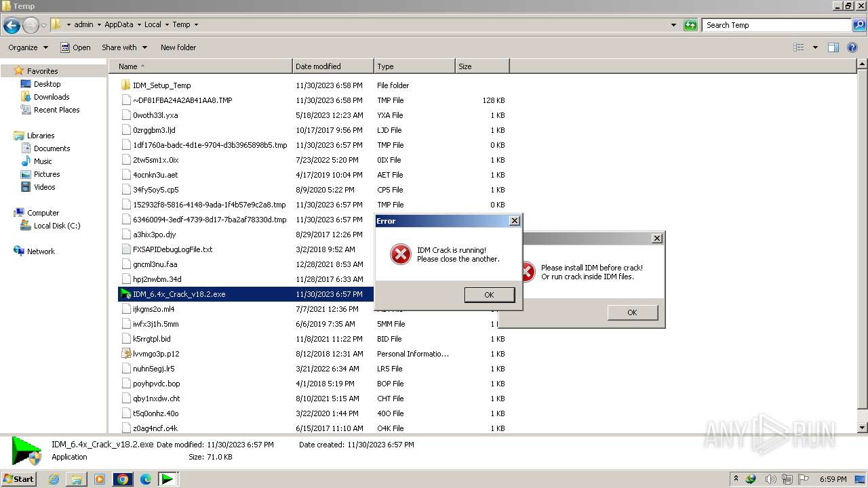Switch to IDM Crack taskbar item
This screenshot has height=488, width=868.
(x=167, y=479)
